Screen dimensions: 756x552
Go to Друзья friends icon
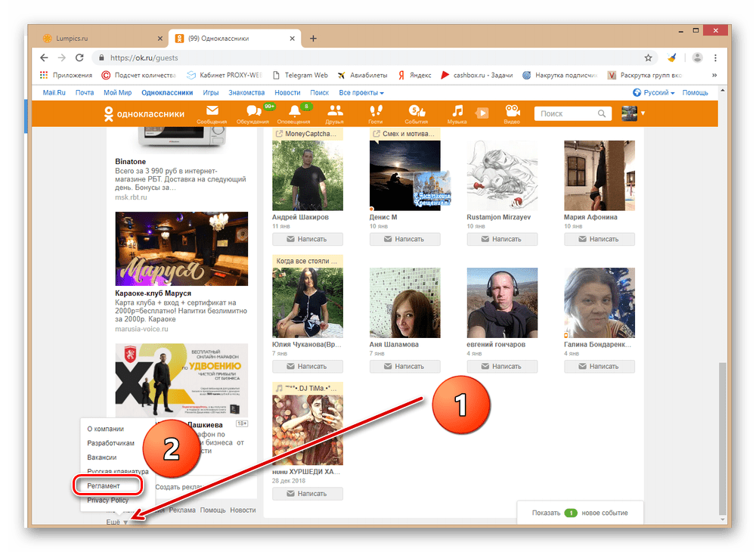[x=334, y=110]
